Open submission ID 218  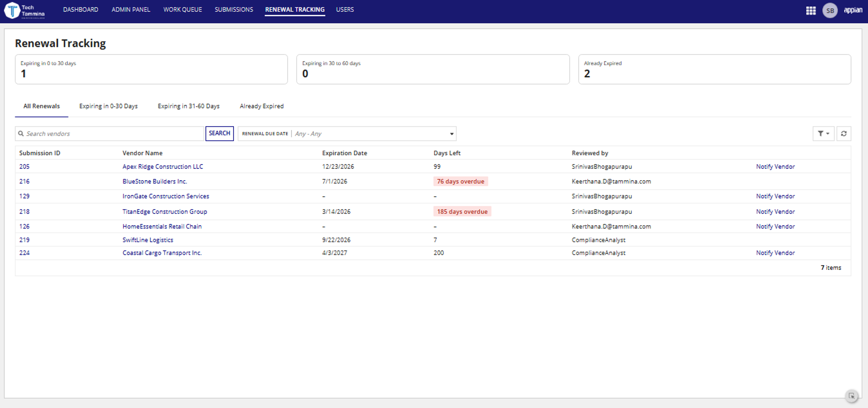(x=24, y=212)
